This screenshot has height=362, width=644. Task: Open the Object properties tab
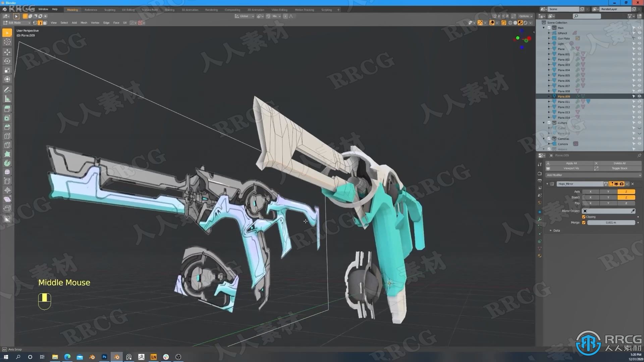tap(540, 212)
